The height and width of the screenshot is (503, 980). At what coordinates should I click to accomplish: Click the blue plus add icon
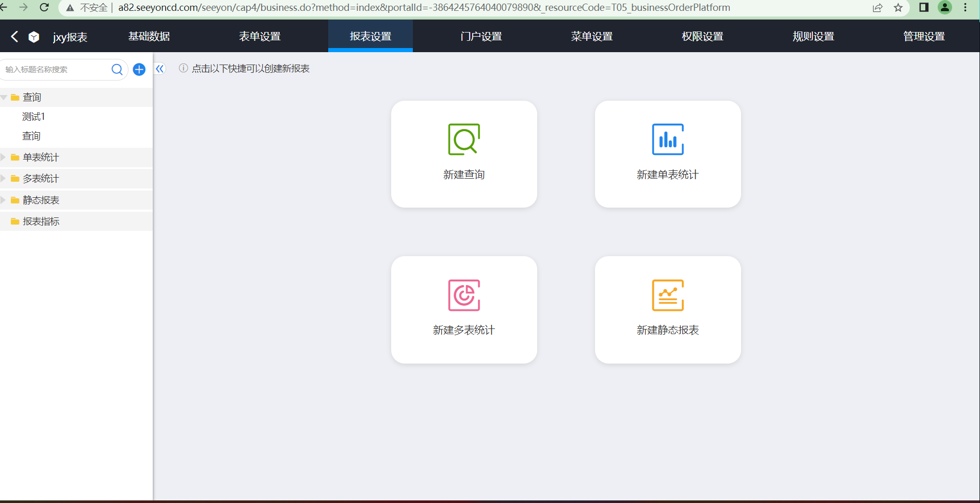(x=139, y=69)
